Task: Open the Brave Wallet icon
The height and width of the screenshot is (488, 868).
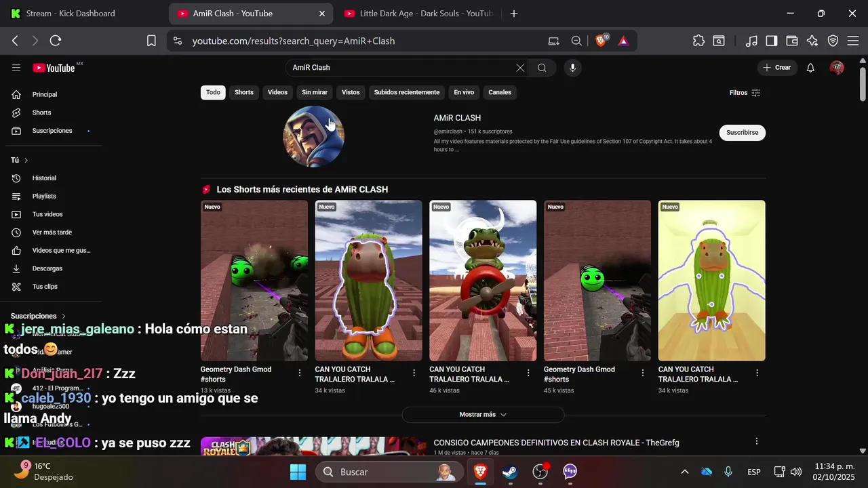Action: [x=791, y=41]
